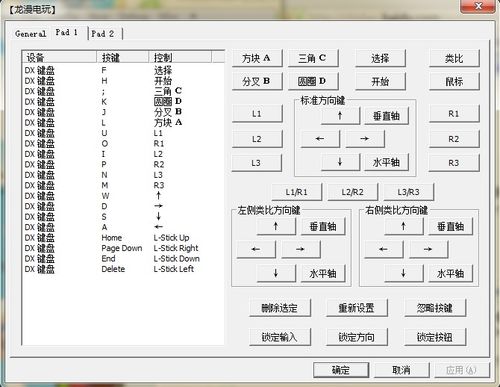Image resolution: width=500 pixels, height=387 pixels.
Task: Select the row mapped to R2
Action: [123, 164]
